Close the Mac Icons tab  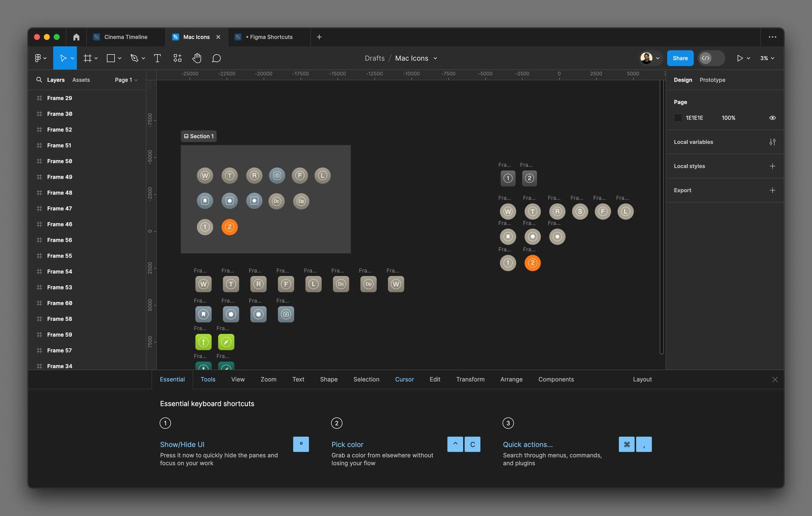pyautogui.click(x=218, y=37)
